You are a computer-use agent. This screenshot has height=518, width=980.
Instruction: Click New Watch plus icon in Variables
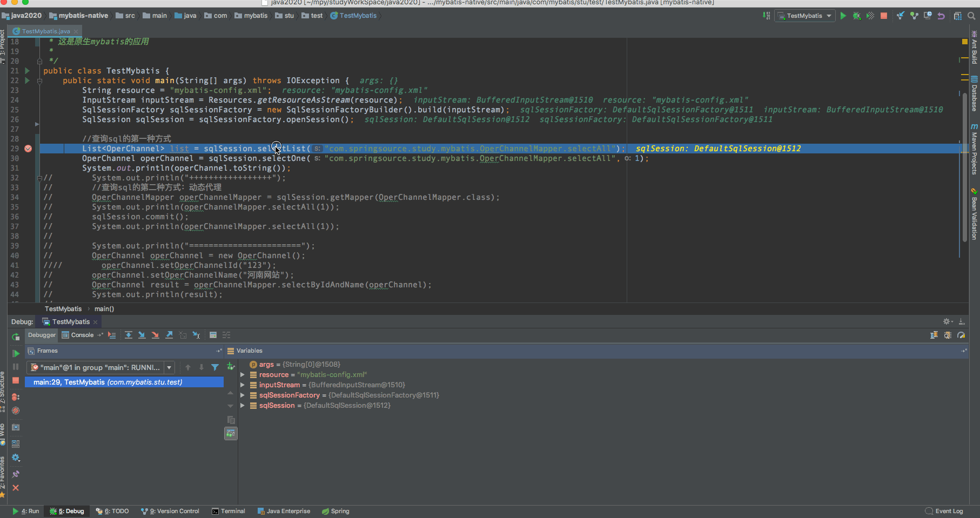[231, 367]
